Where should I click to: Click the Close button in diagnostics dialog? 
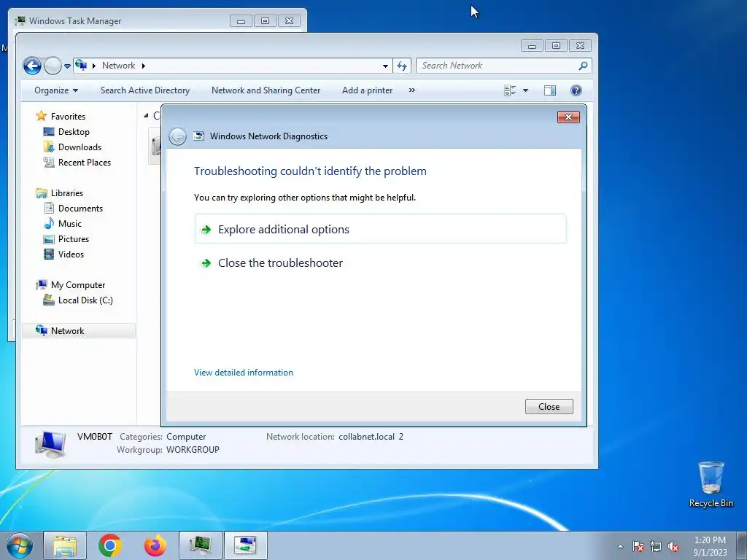549,407
